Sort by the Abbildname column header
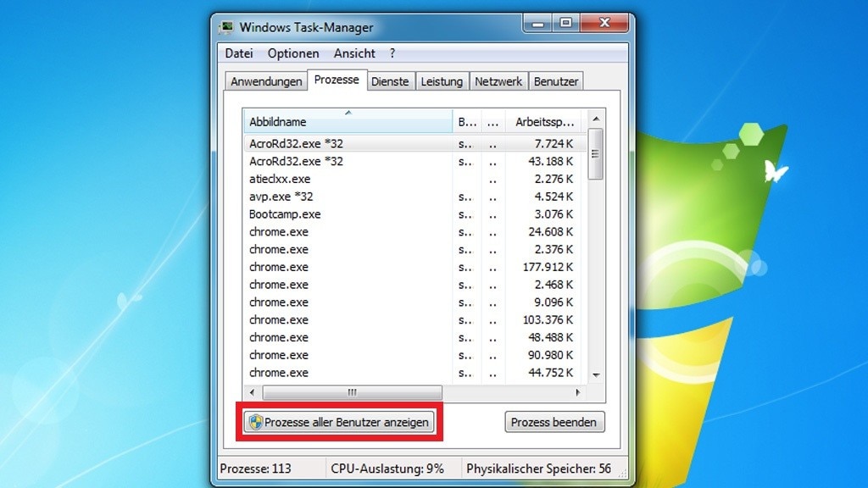 tap(348, 122)
